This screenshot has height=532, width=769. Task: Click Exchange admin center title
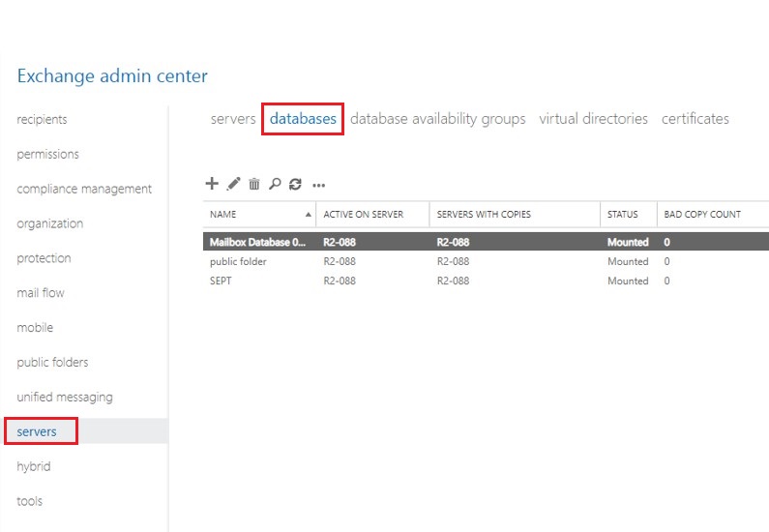[x=112, y=76]
